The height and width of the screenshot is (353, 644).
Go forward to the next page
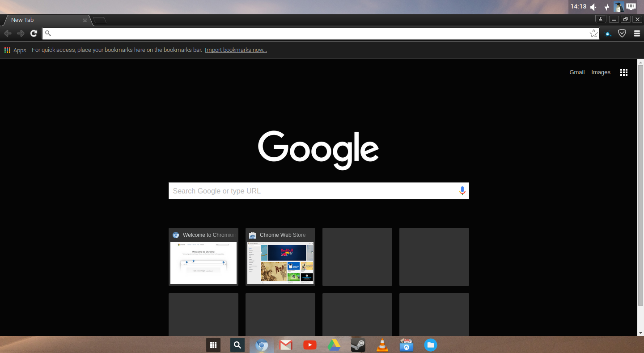click(x=21, y=34)
